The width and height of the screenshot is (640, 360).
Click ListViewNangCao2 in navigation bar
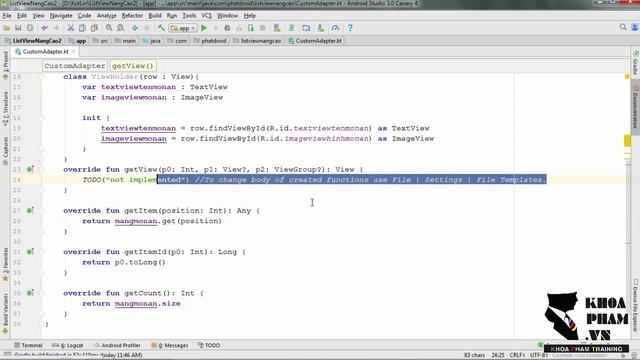[33, 41]
